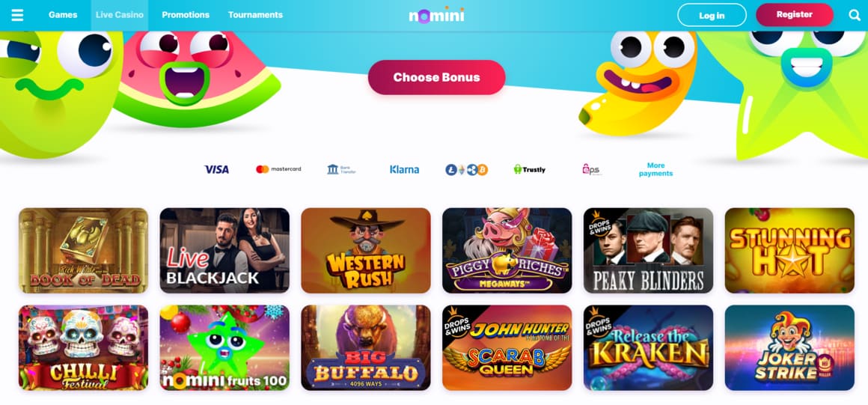Open the More payments link

tap(655, 169)
